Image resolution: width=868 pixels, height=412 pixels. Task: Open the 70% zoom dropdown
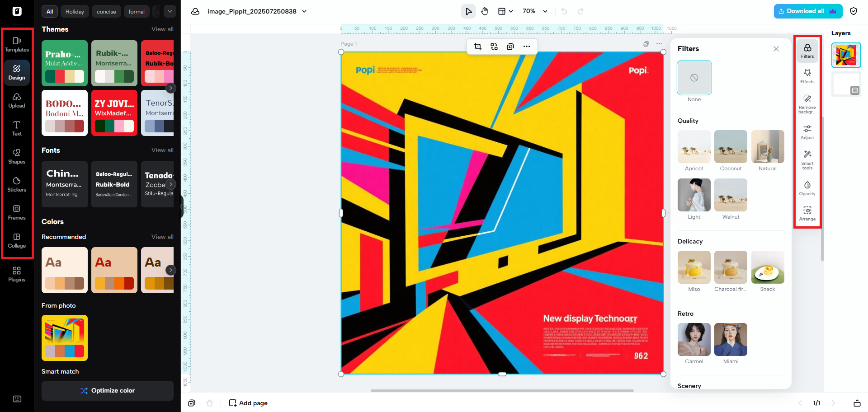coord(535,11)
